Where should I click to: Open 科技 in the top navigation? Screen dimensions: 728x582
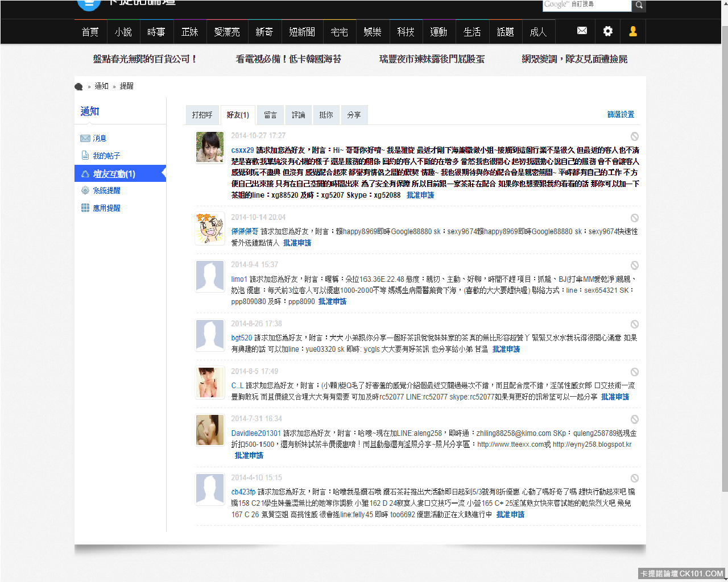pyautogui.click(x=406, y=32)
